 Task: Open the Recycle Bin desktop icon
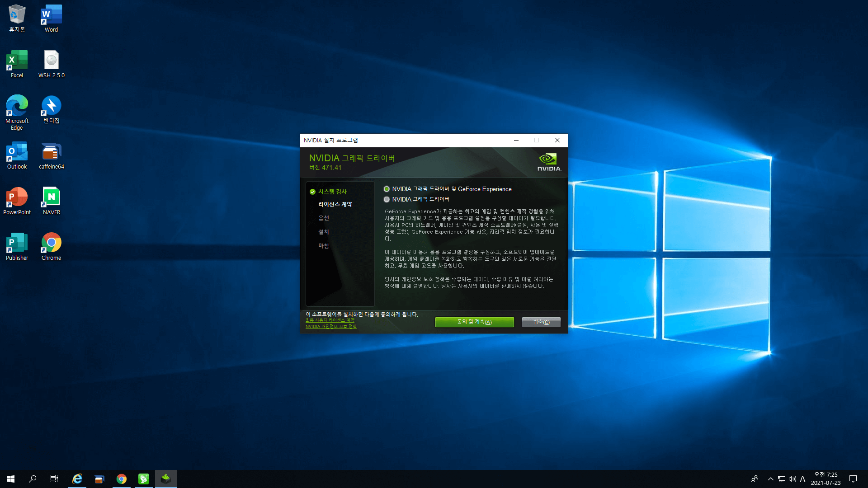[x=17, y=19]
